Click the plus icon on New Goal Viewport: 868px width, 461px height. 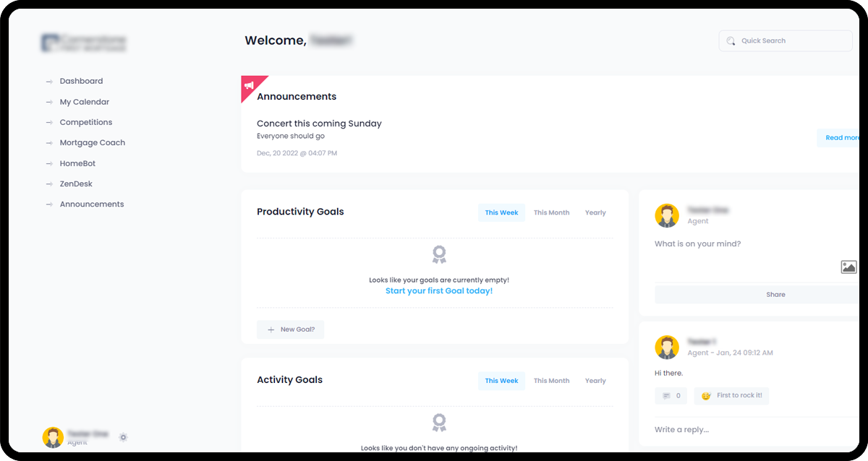coord(271,329)
